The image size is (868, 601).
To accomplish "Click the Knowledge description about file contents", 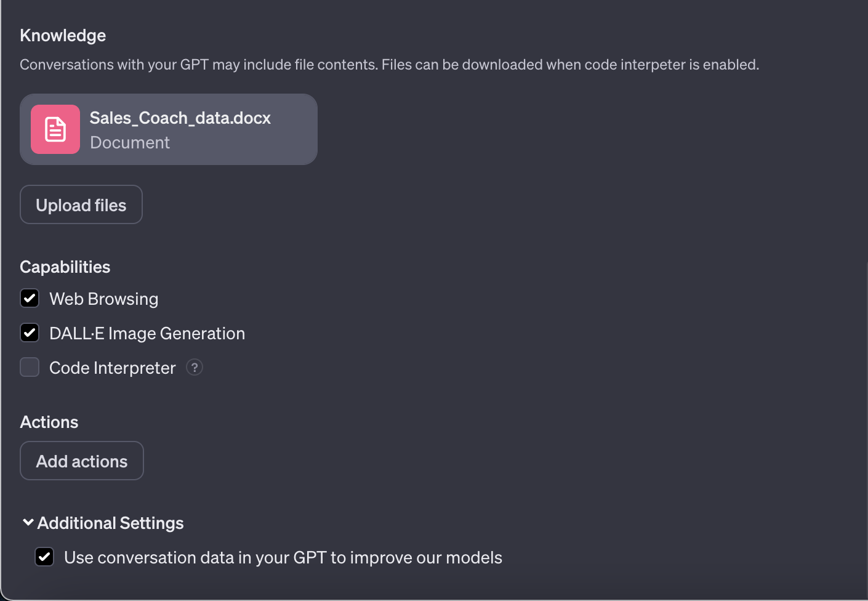I will click(x=389, y=65).
